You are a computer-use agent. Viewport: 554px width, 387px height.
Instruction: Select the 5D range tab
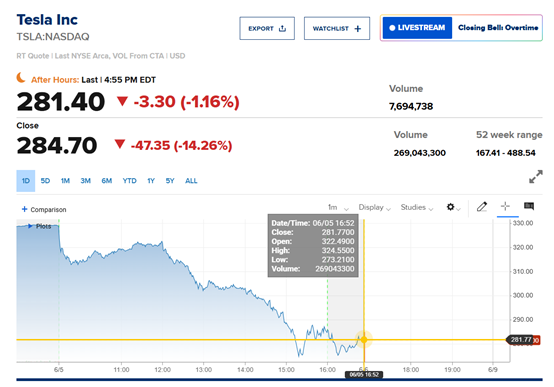pos(45,181)
